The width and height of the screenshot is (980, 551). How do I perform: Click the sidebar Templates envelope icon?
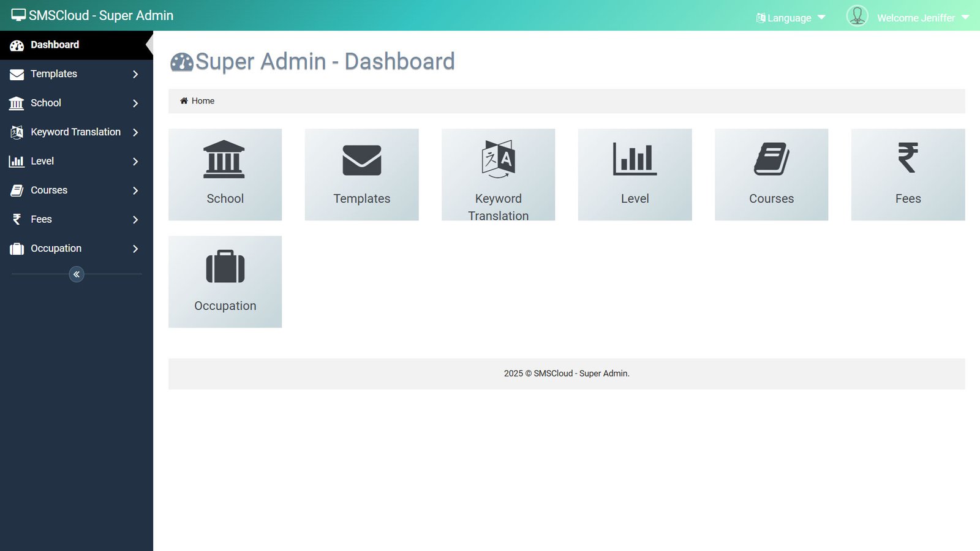point(17,74)
